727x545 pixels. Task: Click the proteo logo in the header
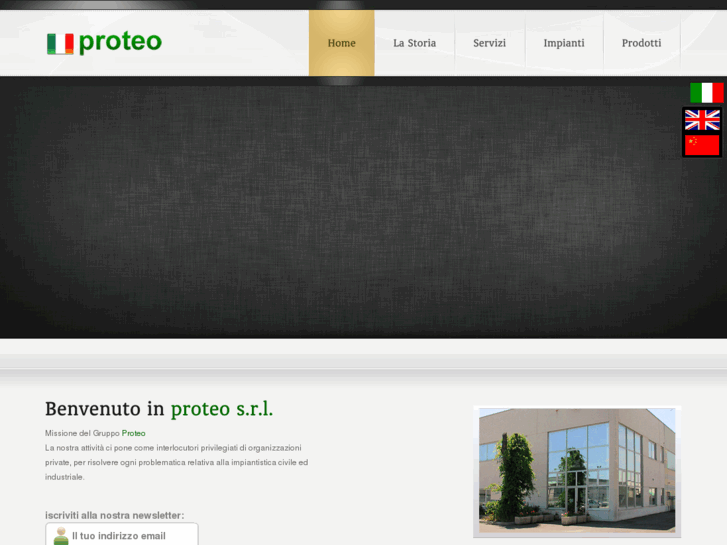pos(104,43)
